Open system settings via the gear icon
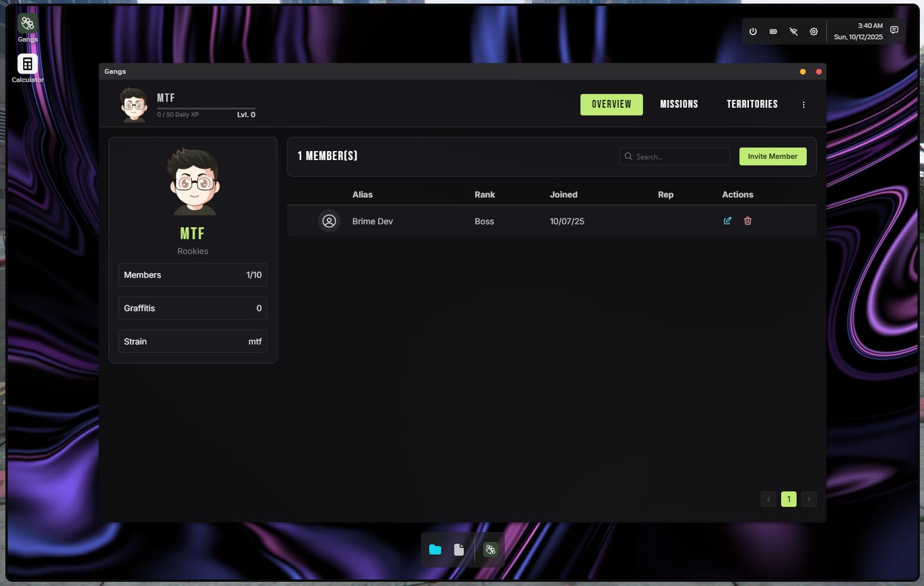This screenshot has height=586, width=924. [814, 32]
